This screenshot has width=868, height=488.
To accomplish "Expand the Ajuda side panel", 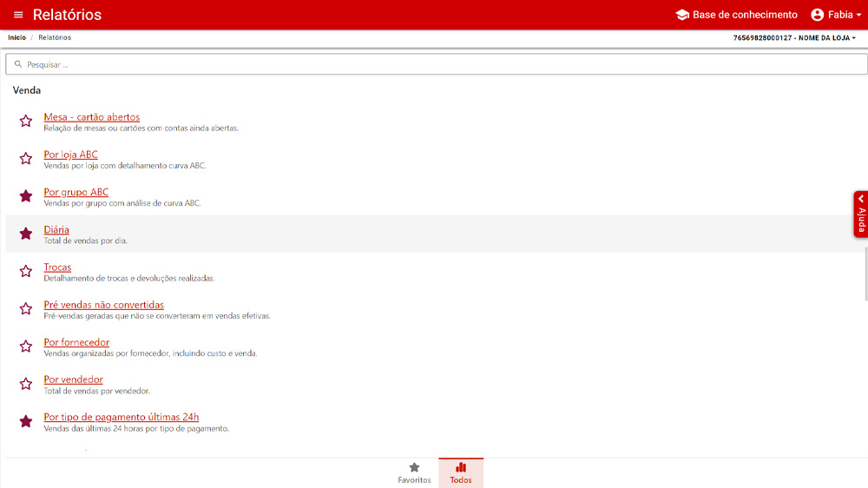I will click(861, 214).
